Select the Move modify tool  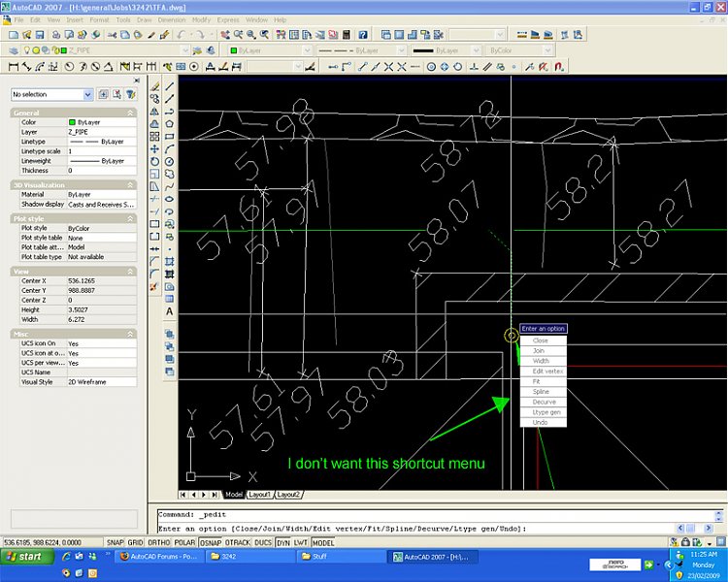tap(154, 149)
